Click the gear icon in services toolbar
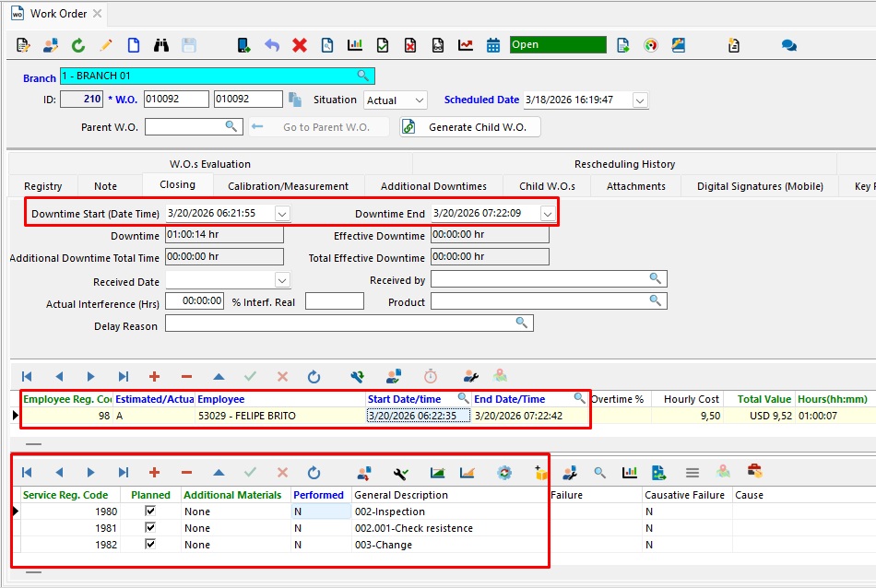The width and height of the screenshot is (876, 588). tap(503, 473)
